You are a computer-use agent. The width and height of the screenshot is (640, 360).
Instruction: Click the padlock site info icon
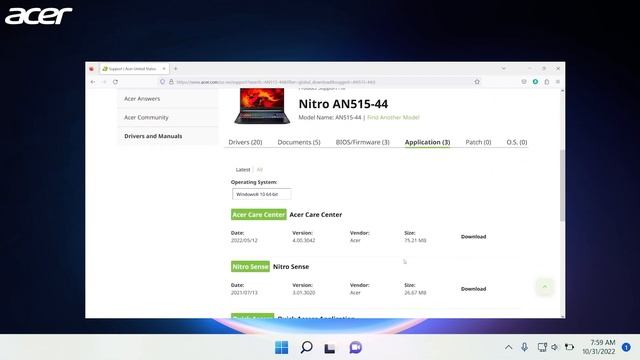[171, 82]
